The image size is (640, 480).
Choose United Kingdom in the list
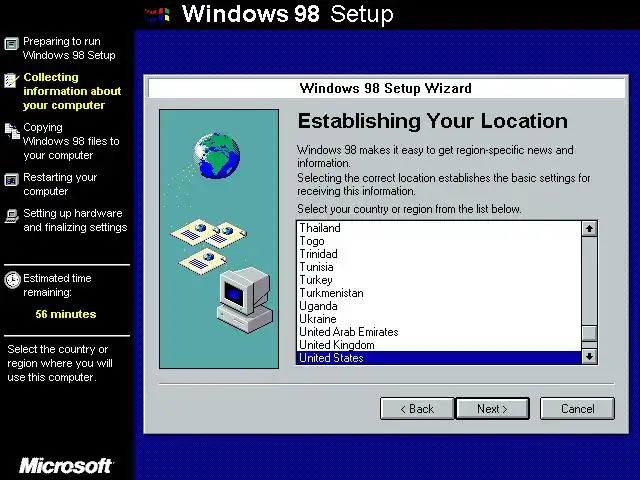(439, 345)
